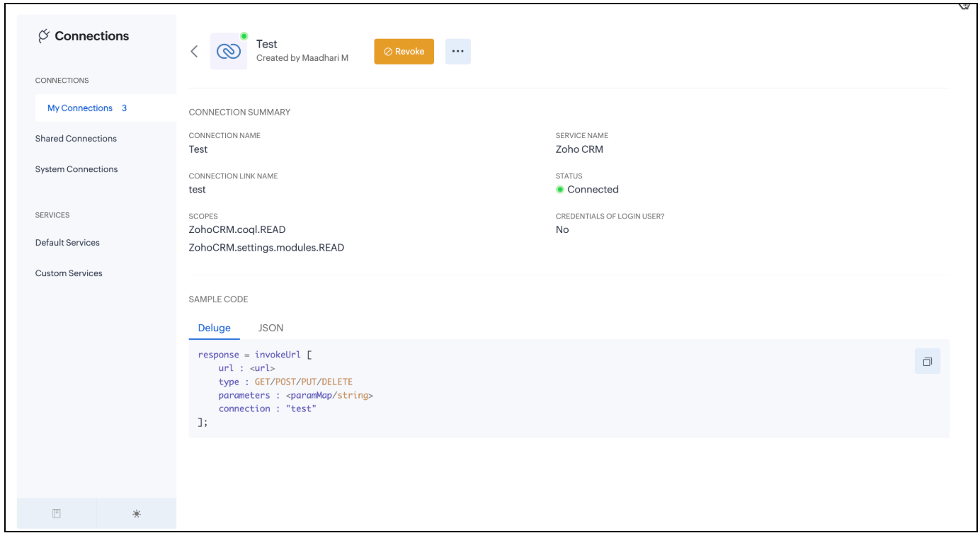Screen dimensions: 980x538
Task: Copy the sample code with copy icon
Action: (928, 362)
